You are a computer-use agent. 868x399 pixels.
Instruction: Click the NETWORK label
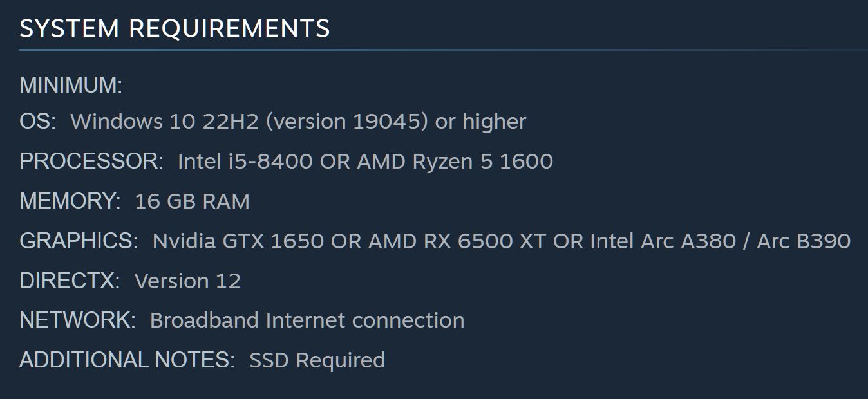click(77, 320)
